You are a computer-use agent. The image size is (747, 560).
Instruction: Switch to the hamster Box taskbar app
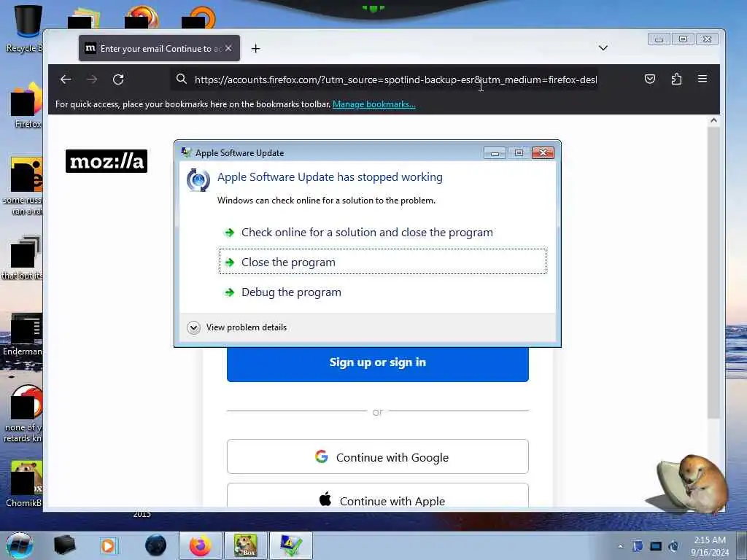tap(246, 545)
